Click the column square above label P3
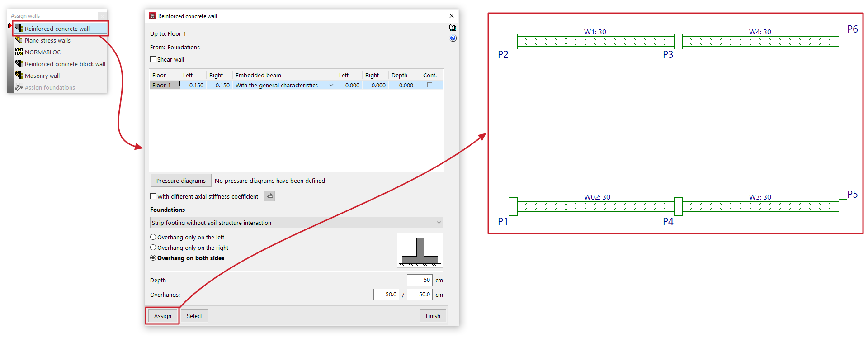The width and height of the screenshot is (868, 343). point(678,42)
